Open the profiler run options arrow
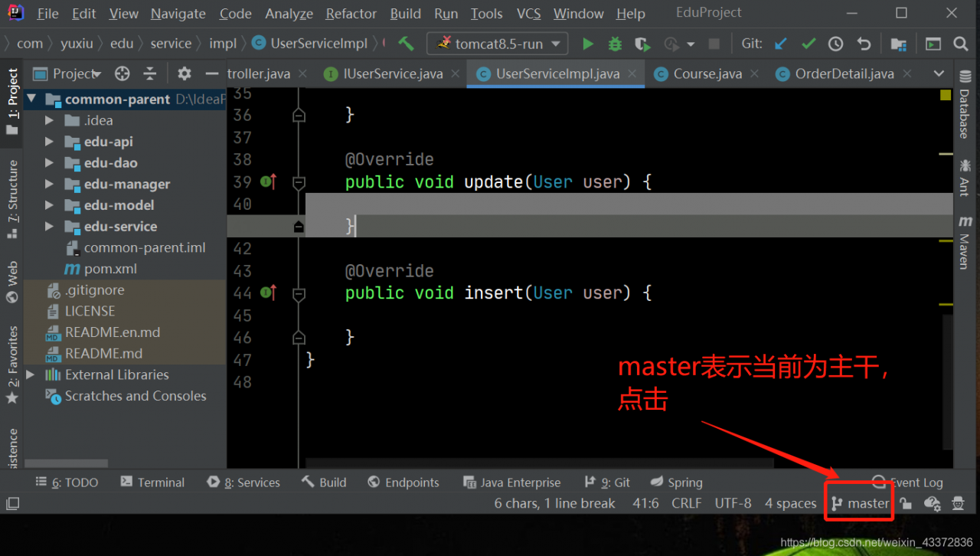Screen dimensions: 980x556 pyautogui.click(x=691, y=44)
